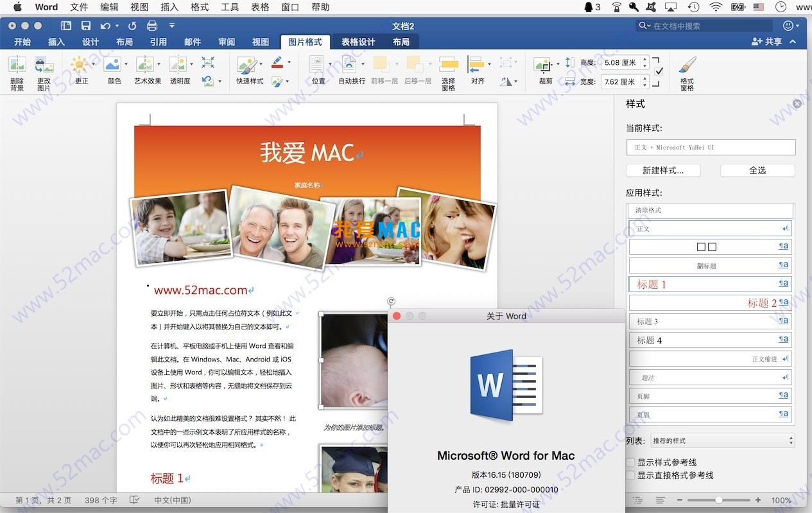The width and height of the screenshot is (812, 513).
Task: Click the Undo arrow icon
Action: click(x=105, y=26)
